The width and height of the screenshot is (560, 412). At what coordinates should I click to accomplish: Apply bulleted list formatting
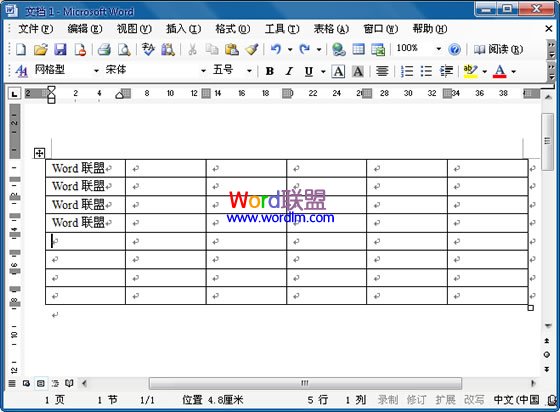(x=426, y=71)
